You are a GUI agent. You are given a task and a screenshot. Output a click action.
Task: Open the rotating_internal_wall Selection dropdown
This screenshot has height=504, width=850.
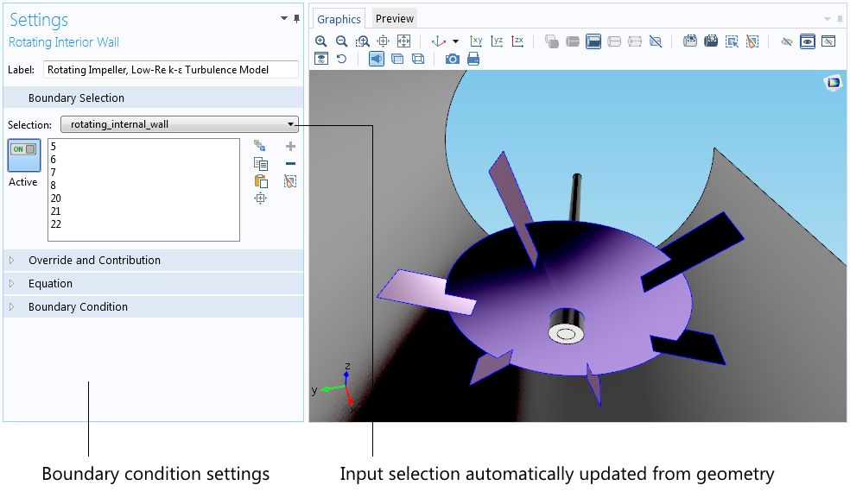(x=179, y=124)
